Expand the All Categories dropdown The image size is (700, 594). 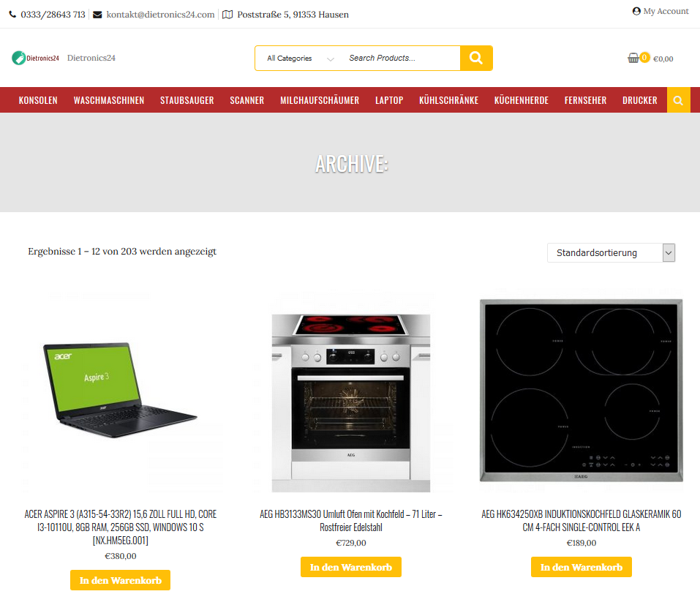(x=300, y=58)
